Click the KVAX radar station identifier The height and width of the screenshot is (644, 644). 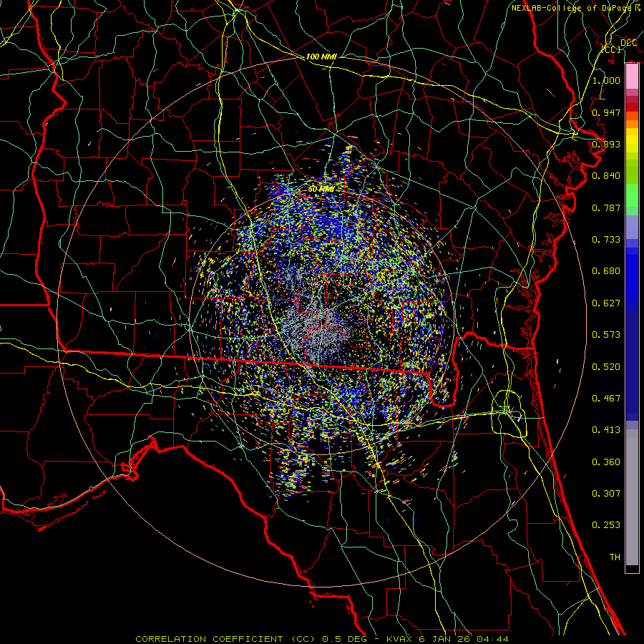(x=399, y=639)
